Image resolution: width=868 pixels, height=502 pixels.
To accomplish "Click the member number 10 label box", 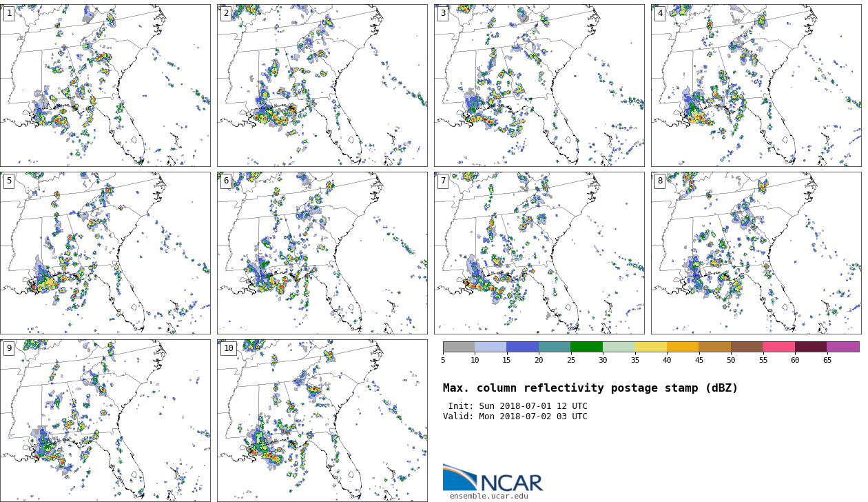I will pos(228,348).
